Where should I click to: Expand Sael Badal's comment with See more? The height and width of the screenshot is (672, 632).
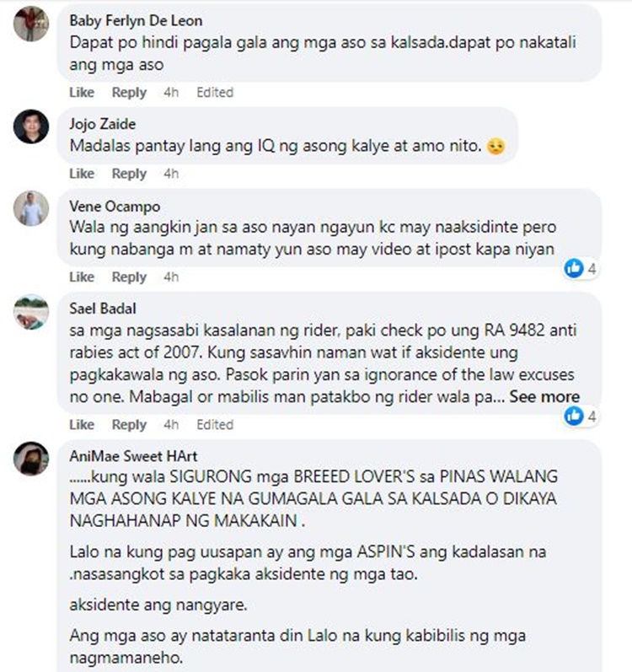click(x=544, y=397)
